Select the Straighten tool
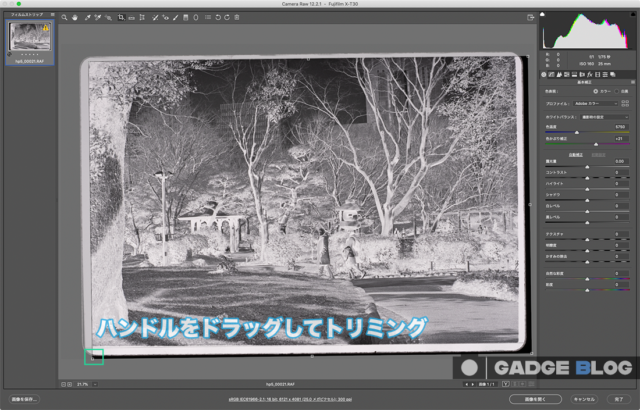Viewport: 640px width, 410px height. pos(131,18)
